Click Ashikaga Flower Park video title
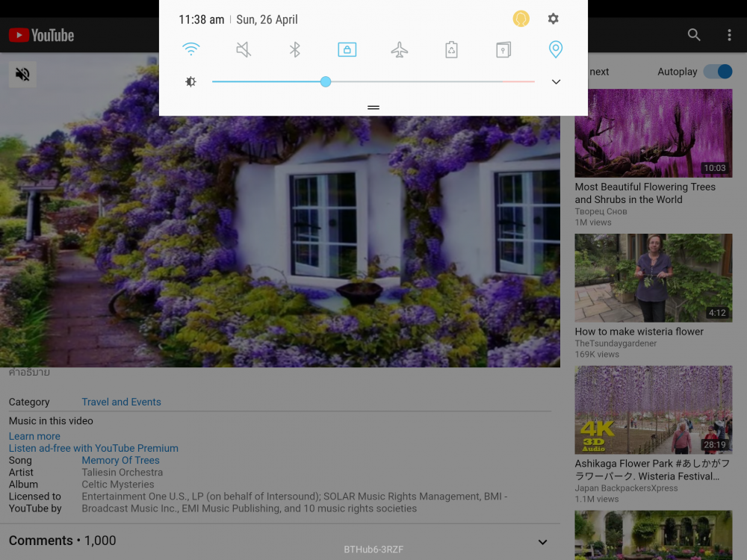The width and height of the screenshot is (747, 560). click(x=651, y=470)
